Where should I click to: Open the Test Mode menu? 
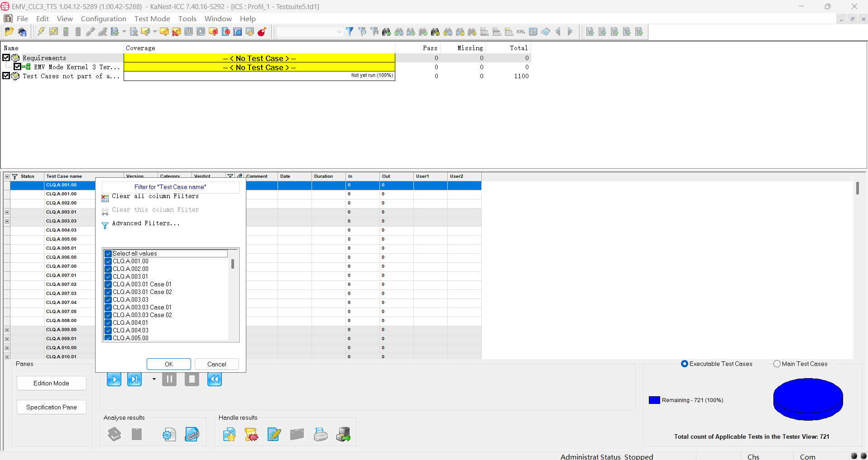(x=152, y=19)
